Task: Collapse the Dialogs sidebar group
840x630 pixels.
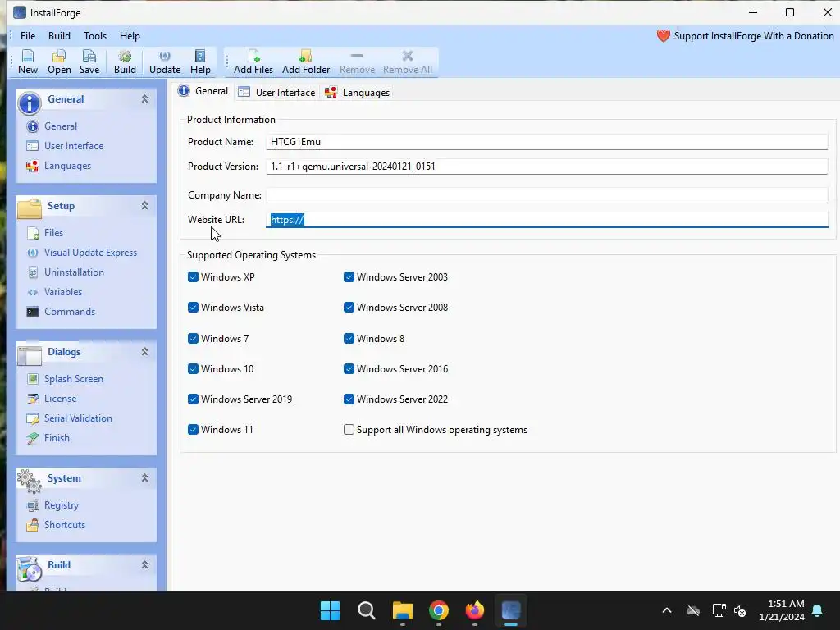Action: (144, 352)
